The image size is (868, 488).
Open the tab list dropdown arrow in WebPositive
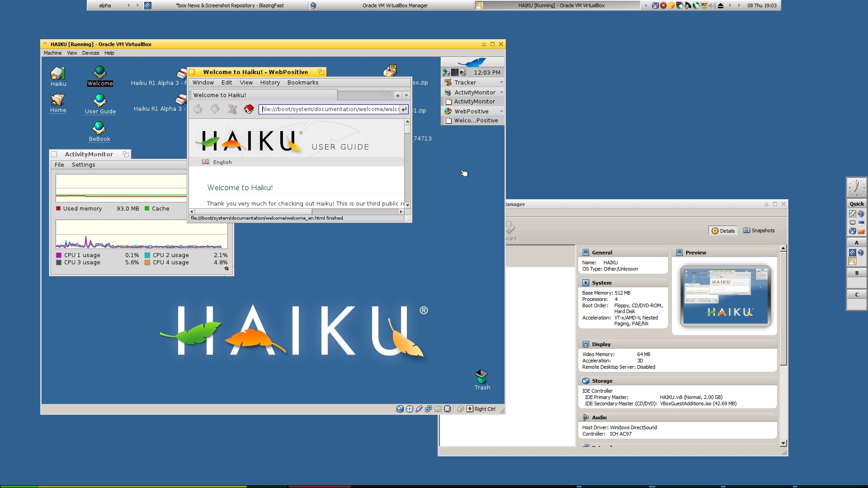pos(406,95)
